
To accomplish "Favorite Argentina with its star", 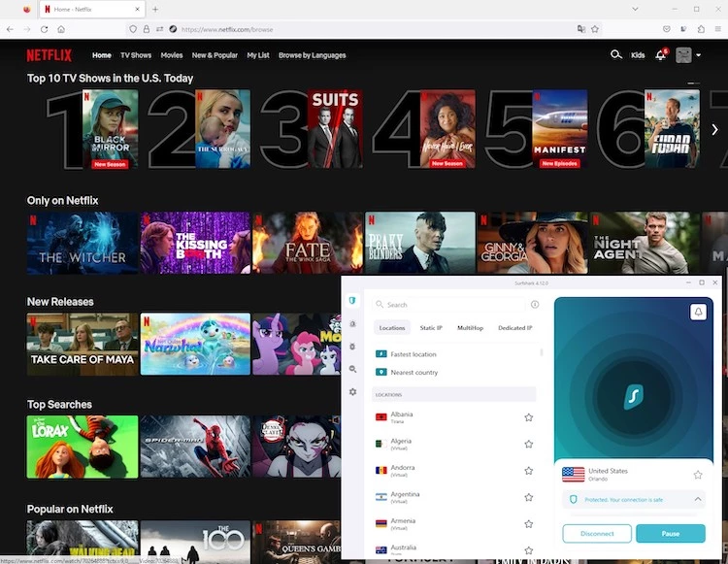I will click(528, 497).
